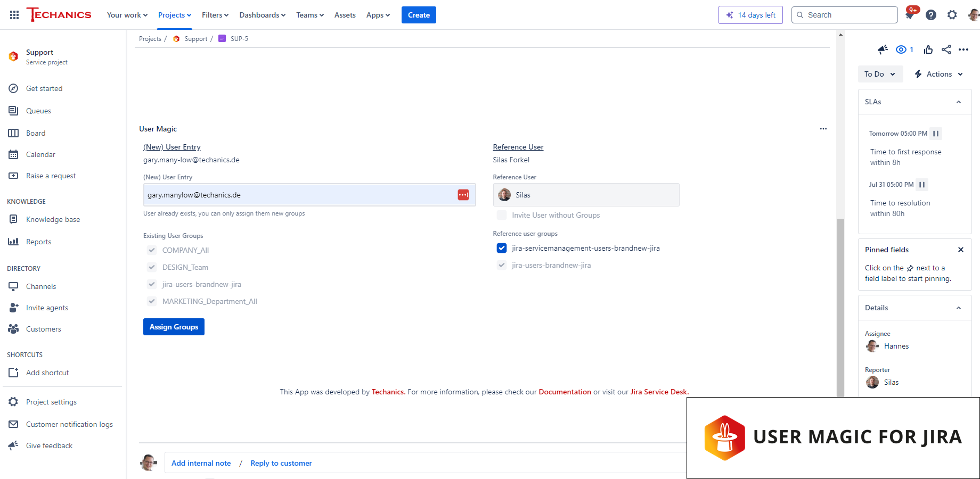Open notifications bell with 9+ badge
Screen dimensions: 980x479
click(910, 14)
